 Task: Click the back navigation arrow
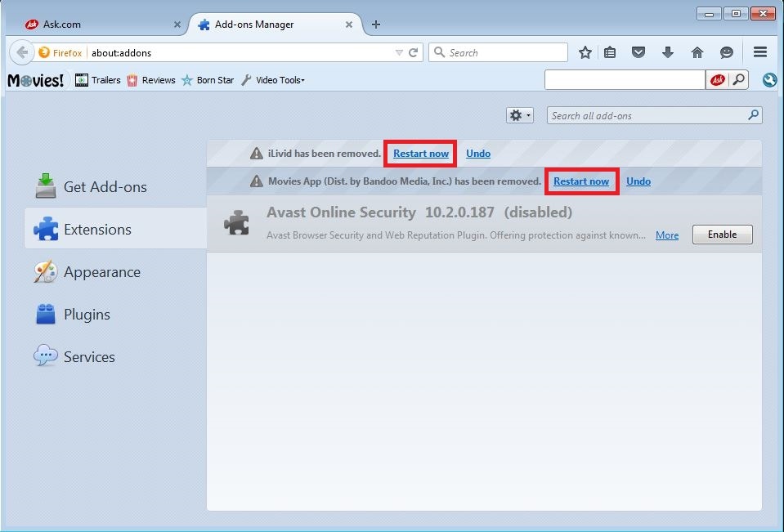click(x=21, y=52)
